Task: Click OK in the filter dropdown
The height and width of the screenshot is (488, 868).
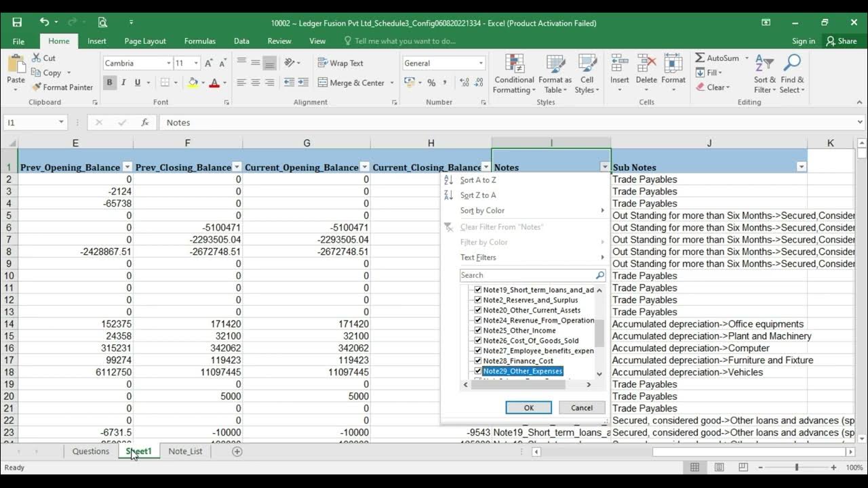Action: [x=529, y=408]
